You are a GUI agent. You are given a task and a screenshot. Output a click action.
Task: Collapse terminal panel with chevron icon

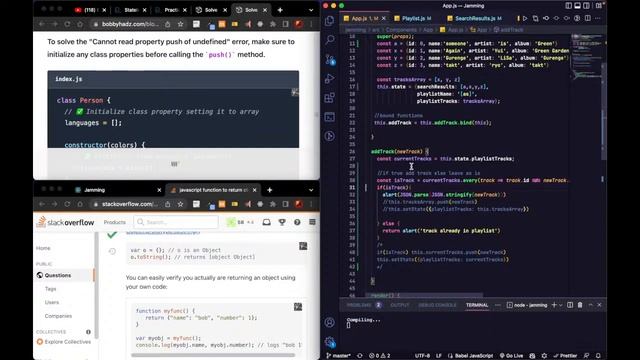coord(590,305)
